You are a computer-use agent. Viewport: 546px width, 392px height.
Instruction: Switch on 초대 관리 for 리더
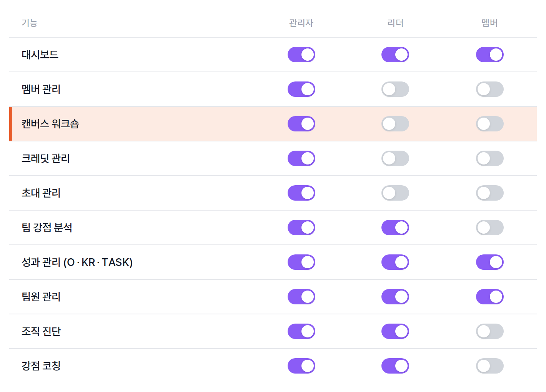(x=395, y=193)
